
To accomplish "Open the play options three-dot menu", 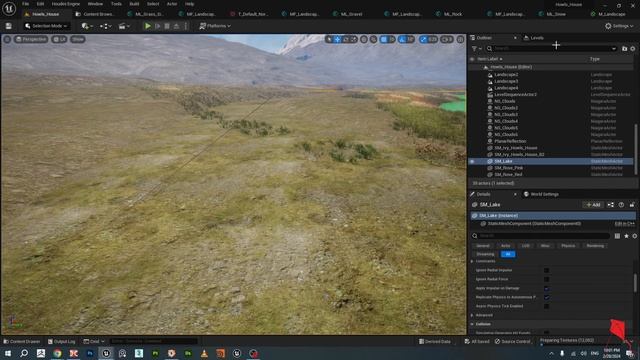I will [186, 26].
